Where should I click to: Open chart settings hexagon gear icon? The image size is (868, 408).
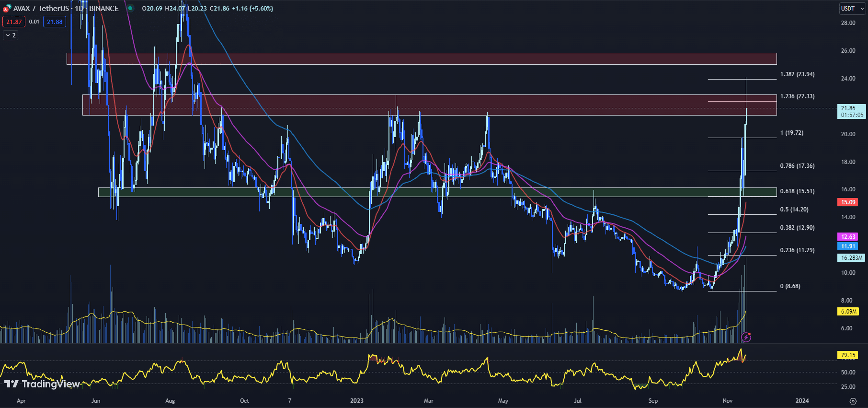[x=853, y=401]
